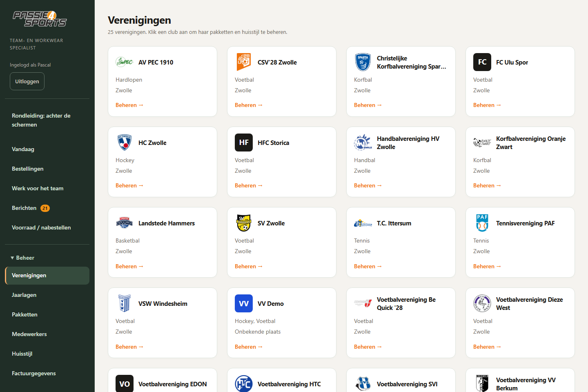Click Beheren for Korfbalvereniging Oranje Zwart

point(487,185)
